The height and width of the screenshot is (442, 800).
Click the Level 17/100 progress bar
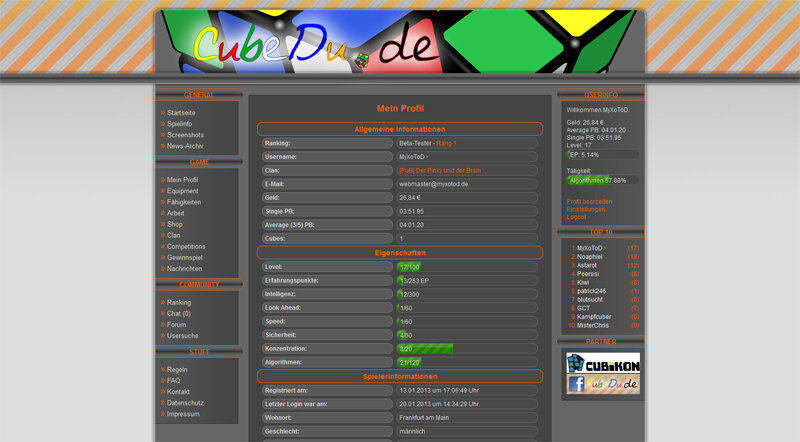(x=467, y=267)
